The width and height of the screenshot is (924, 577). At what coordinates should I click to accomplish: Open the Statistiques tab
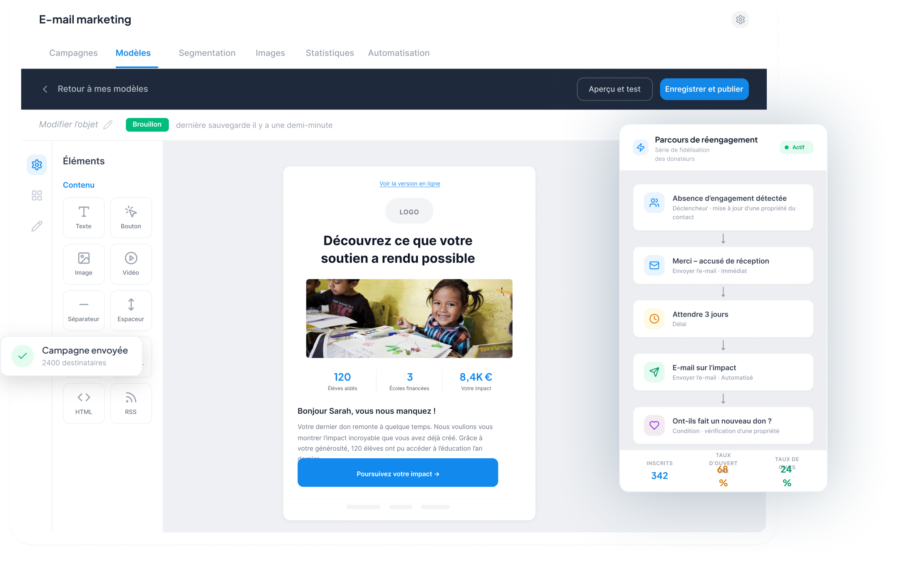(x=330, y=53)
